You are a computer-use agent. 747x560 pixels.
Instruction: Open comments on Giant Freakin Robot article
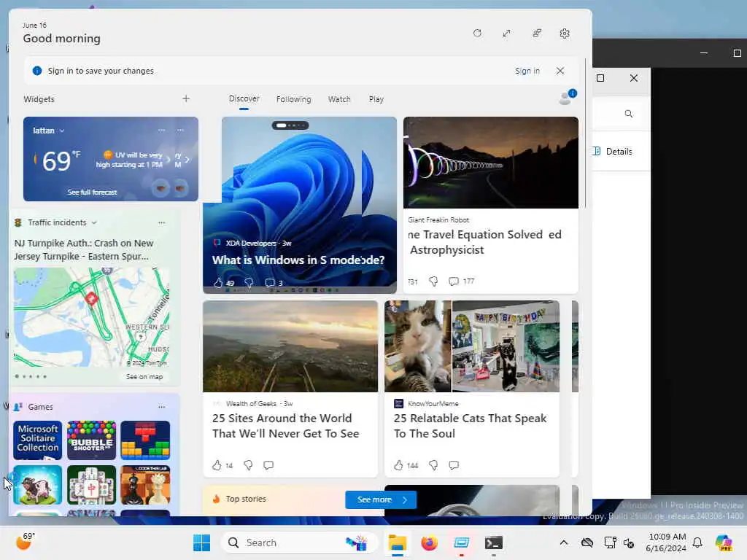454,281
